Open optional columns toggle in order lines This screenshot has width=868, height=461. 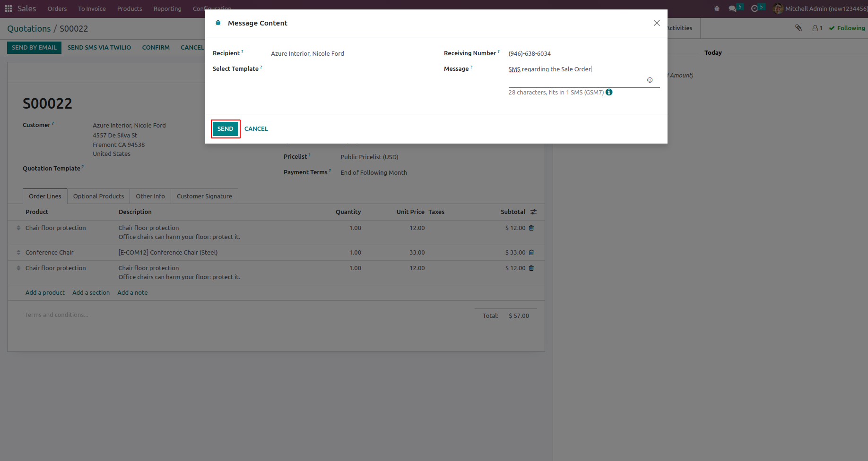[533, 212]
